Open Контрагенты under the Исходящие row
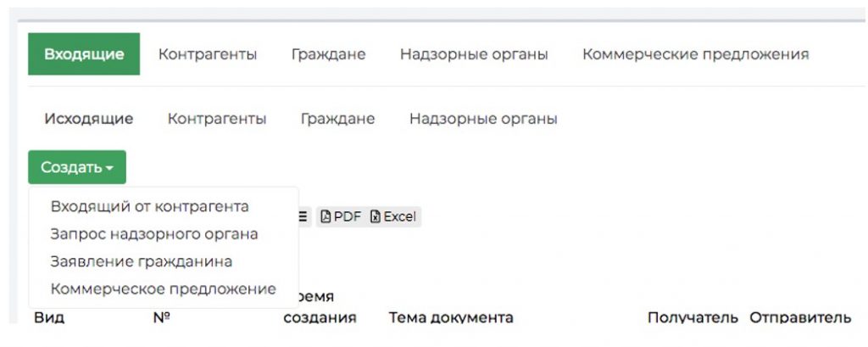868x347 pixels. (x=217, y=119)
